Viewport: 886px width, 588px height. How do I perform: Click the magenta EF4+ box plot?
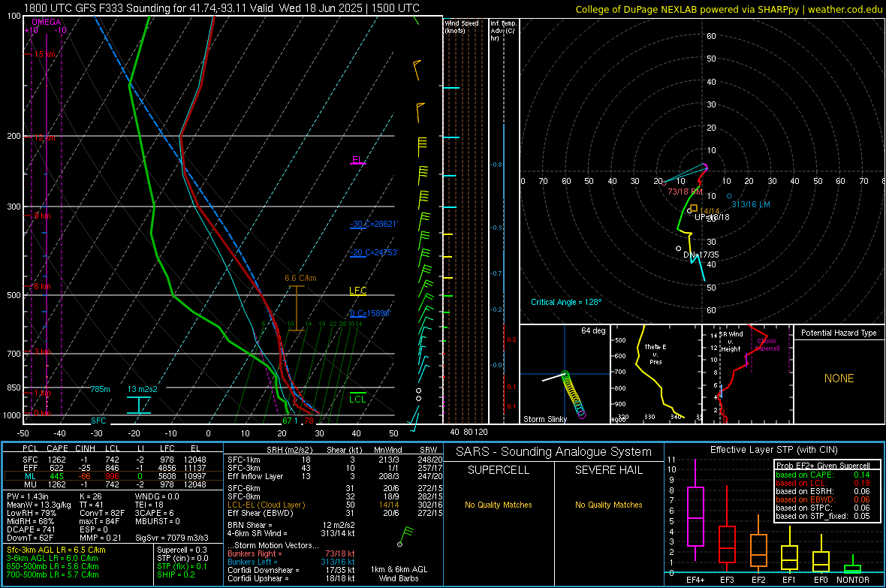pos(695,510)
